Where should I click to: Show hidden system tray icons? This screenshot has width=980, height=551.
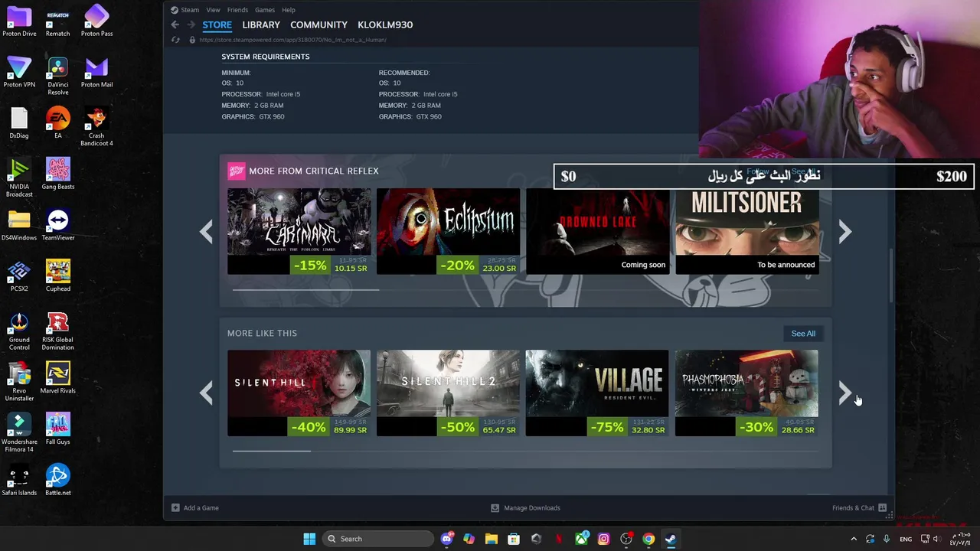click(x=854, y=539)
